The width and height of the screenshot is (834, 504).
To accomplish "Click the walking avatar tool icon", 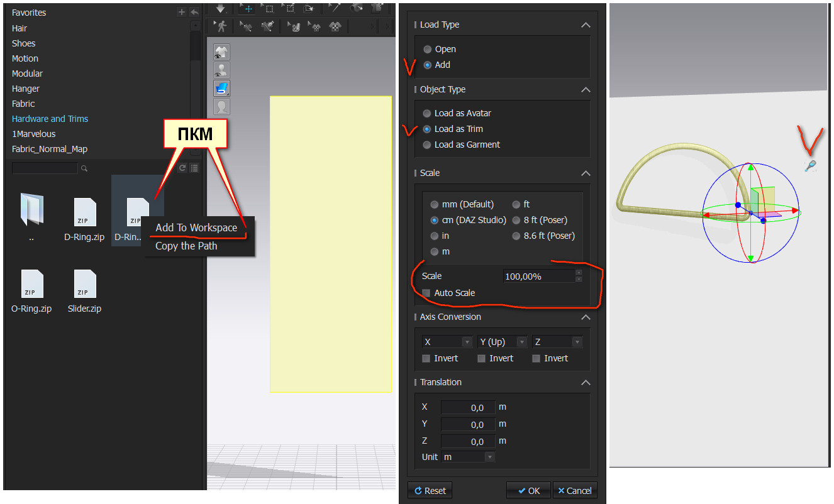I will point(221,26).
